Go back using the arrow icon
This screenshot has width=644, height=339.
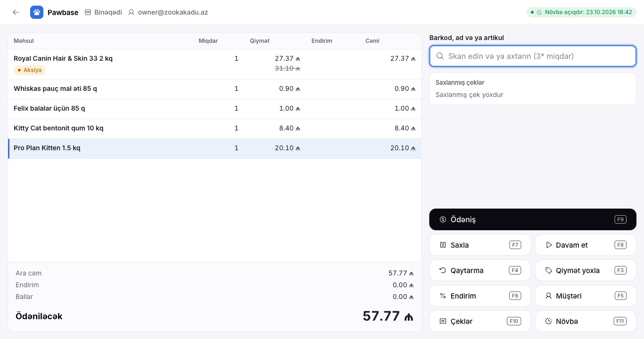tap(16, 12)
